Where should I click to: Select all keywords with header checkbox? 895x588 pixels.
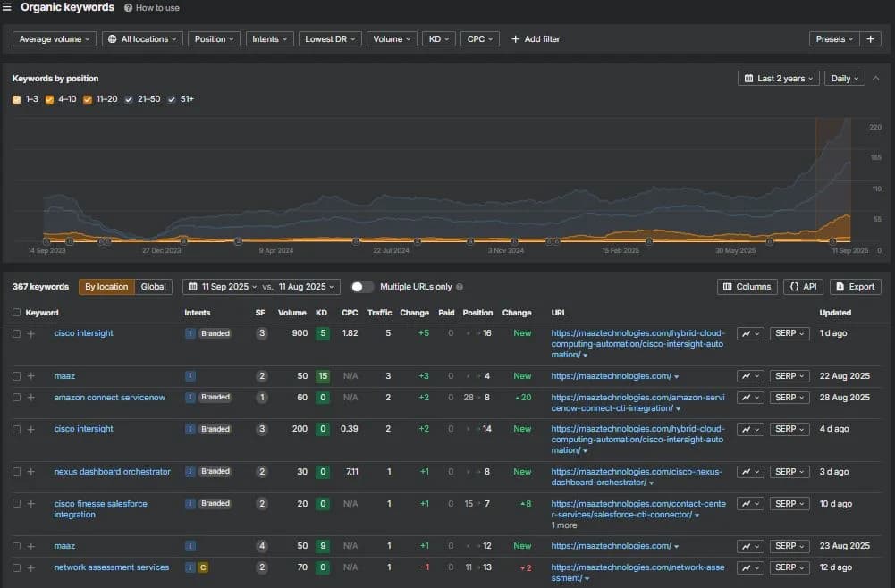pyautogui.click(x=17, y=313)
